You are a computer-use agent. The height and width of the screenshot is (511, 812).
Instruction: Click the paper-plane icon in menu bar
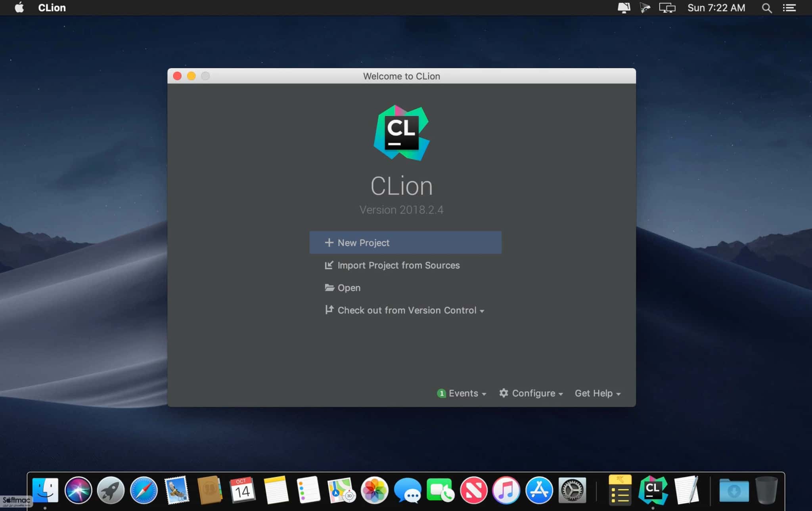[x=645, y=8]
